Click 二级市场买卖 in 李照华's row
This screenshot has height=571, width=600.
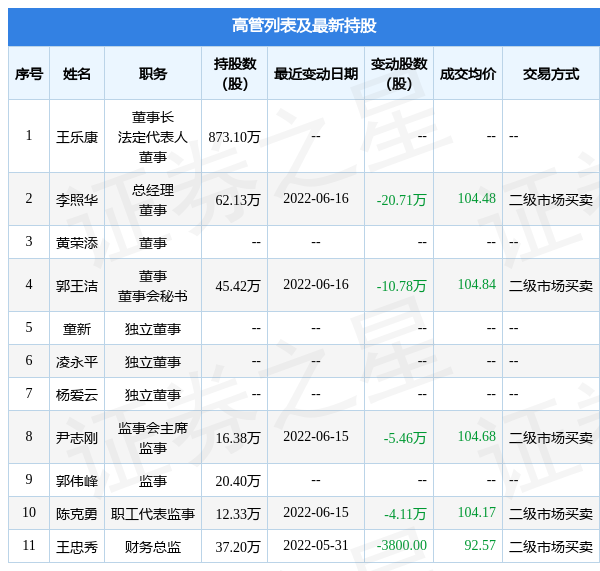pos(551,200)
